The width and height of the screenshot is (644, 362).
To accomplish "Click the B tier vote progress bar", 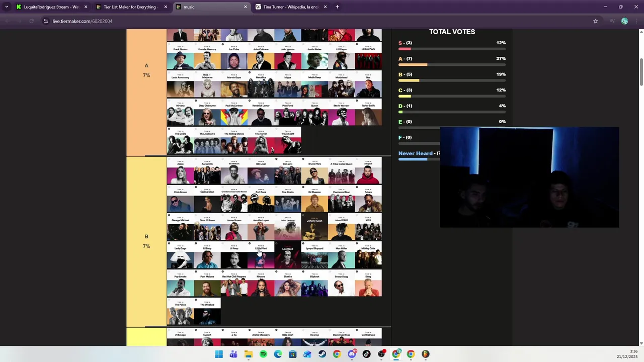I will pos(452,80).
